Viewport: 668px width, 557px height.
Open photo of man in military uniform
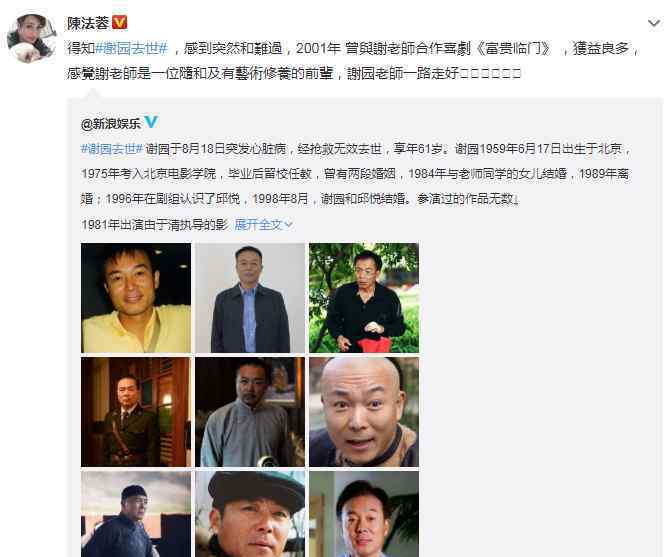pyautogui.click(x=136, y=412)
